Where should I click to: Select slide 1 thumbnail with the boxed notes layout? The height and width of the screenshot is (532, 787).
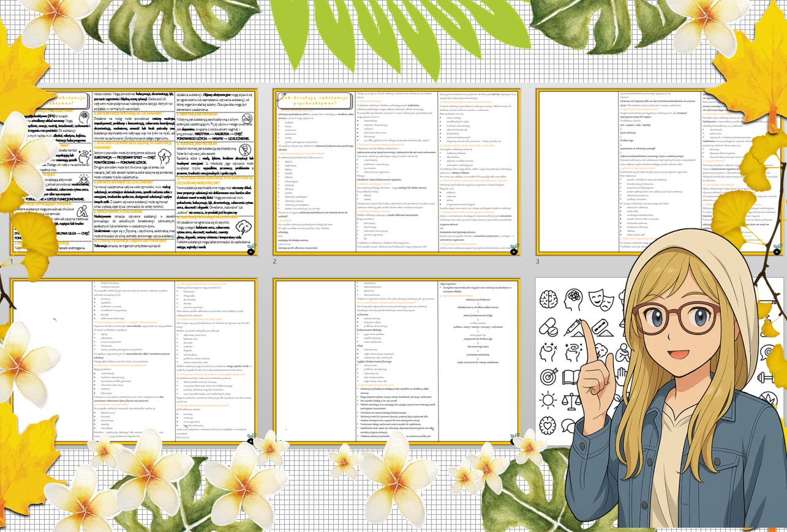(x=134, y=172)
